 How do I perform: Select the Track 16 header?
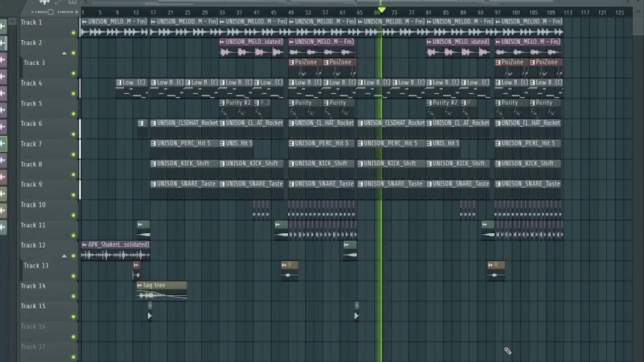pos(49,331)
